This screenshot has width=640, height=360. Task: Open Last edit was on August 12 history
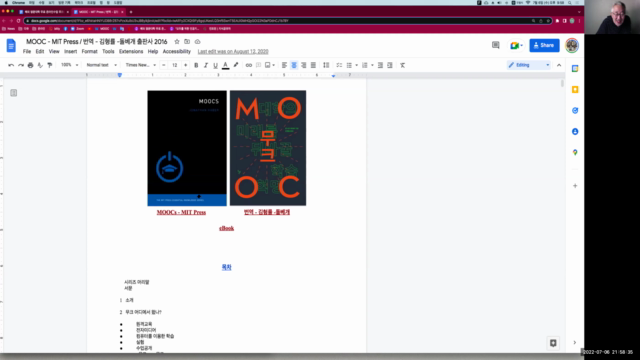[233, 51]
